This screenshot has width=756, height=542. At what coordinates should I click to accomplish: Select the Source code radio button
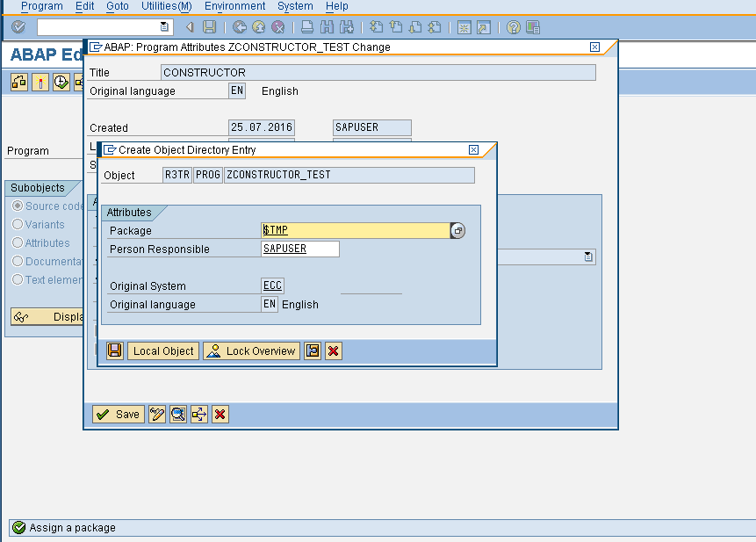pyautogui.click(x=19, y=206)
